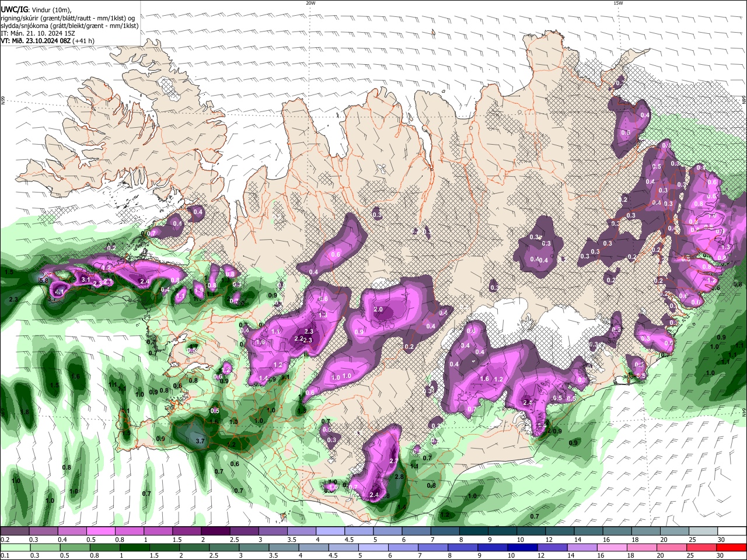
Task: Click the 'slydda/snjókoma' legend description line
Action: tap(70, 26)
